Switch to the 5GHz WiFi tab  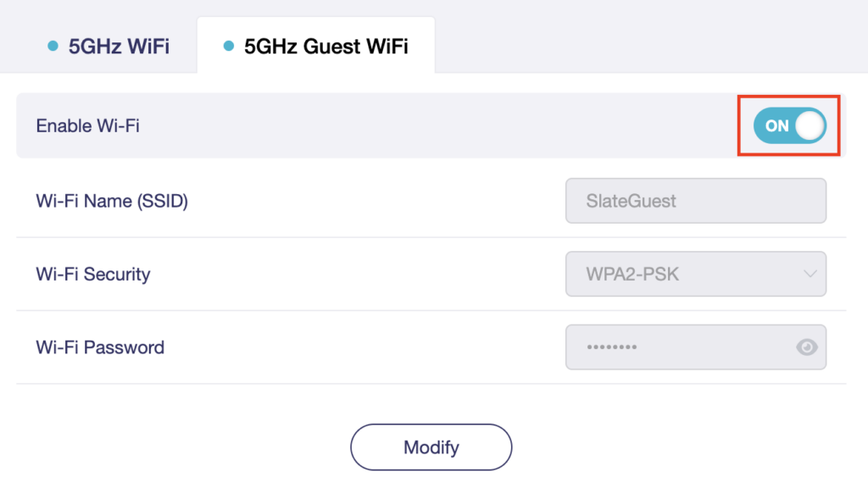click(x=108, y=46)
